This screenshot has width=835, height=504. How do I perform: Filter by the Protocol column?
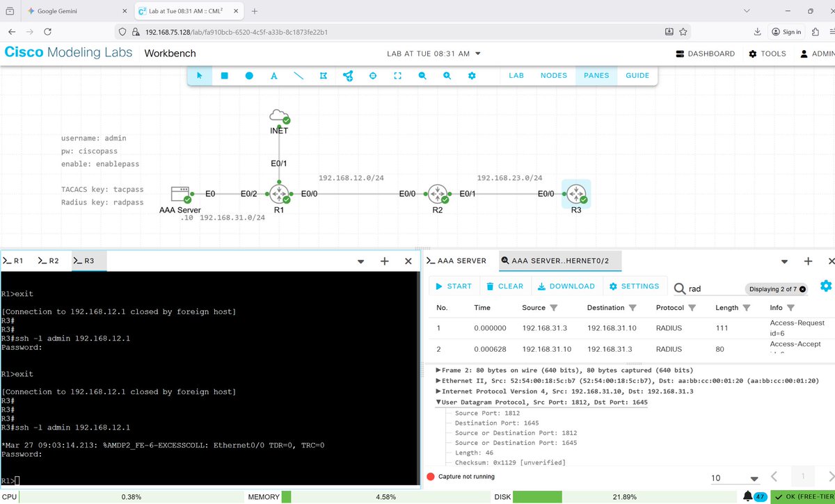692,307
